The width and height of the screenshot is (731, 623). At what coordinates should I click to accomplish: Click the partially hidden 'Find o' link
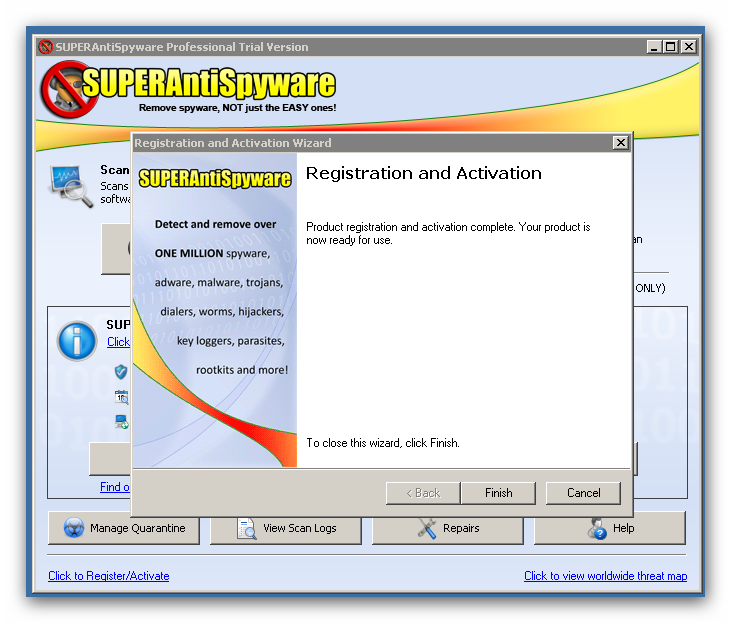coord(115,487)
